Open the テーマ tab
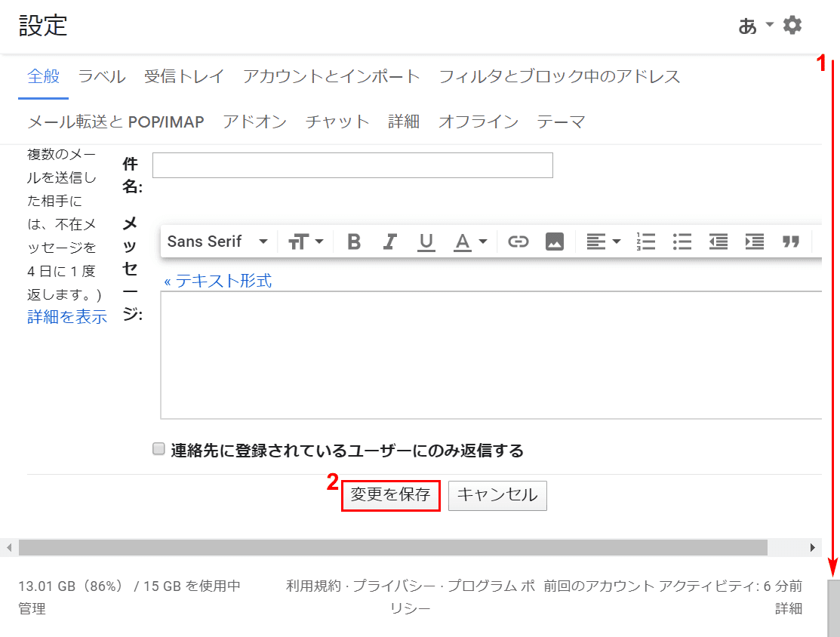Screen dimensions: 840x637 click(x=561, y=122)
